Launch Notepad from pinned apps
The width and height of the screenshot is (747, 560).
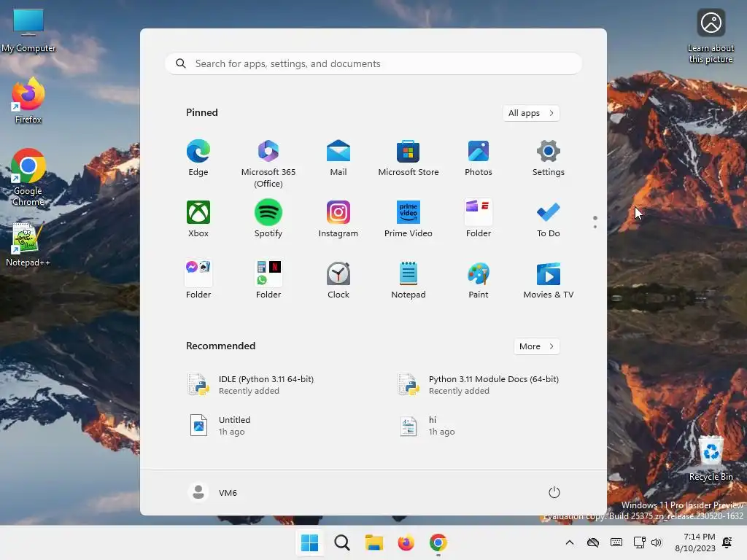coord(409,281)
